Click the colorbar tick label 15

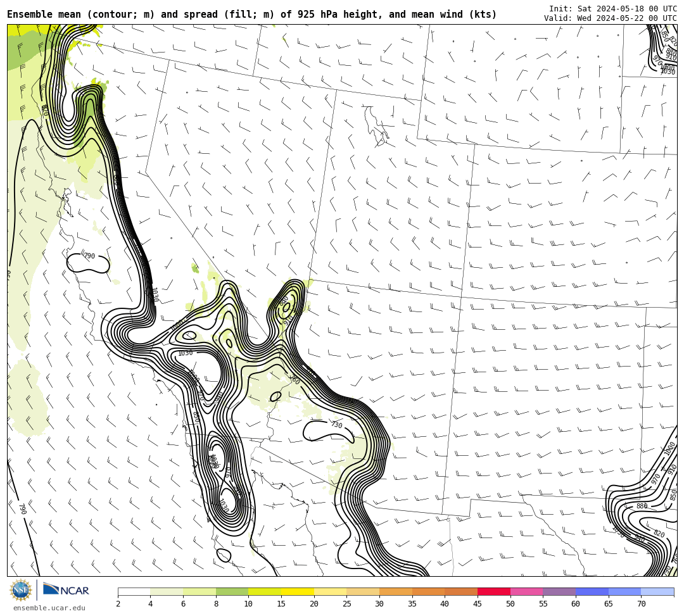[x=281, y=604]
